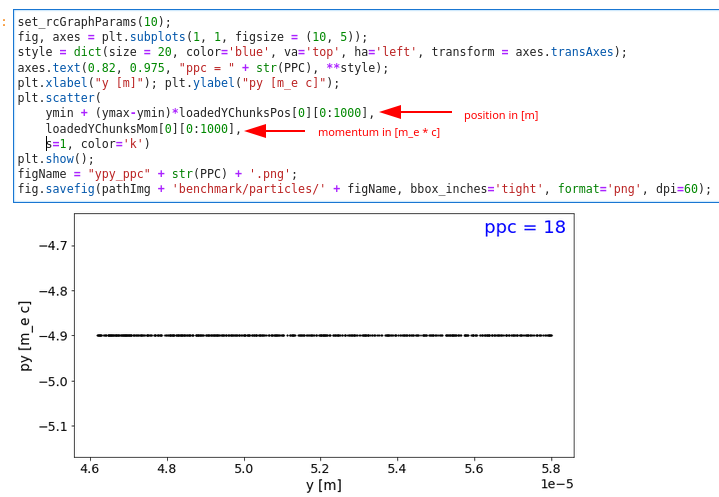Click the "axes.text(0.82, 0.975" code line
The width and height of the screenshot is (719, 497).
pos(203,68)
